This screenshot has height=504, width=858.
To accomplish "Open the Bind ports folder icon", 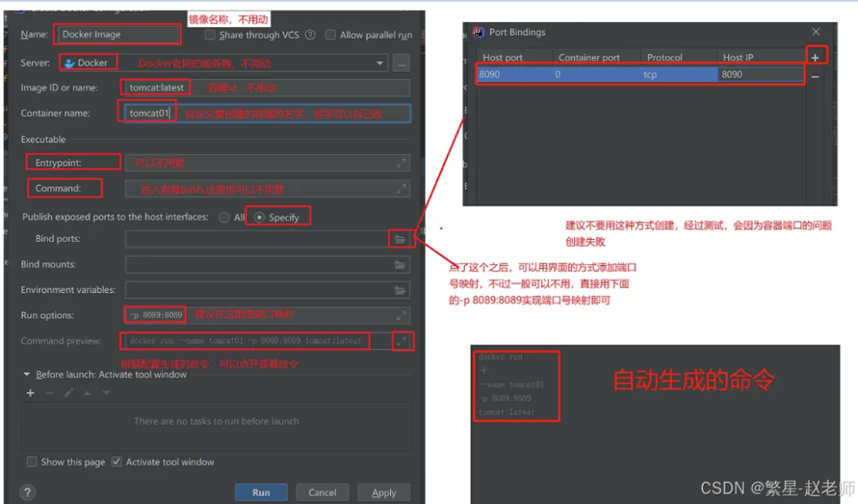I will click(400, 239).
